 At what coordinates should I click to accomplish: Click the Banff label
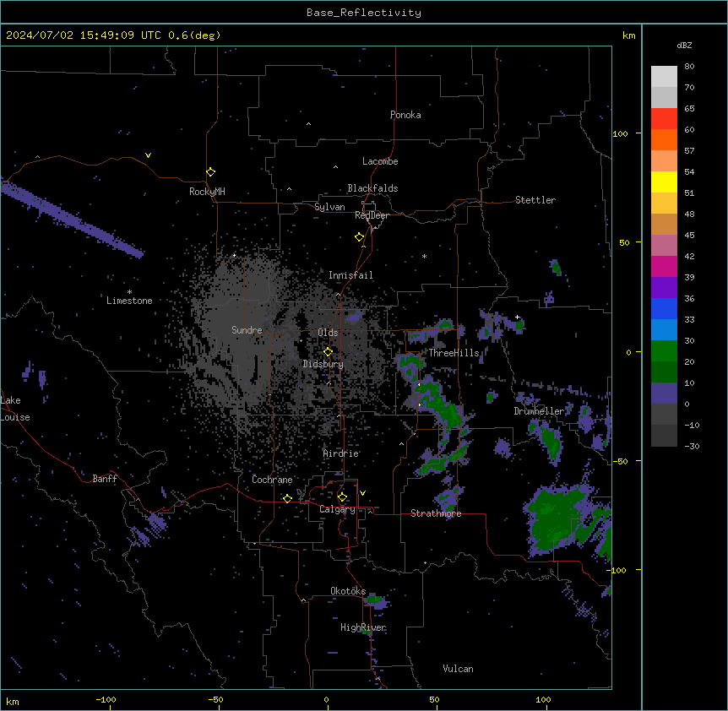pos(105,479)
